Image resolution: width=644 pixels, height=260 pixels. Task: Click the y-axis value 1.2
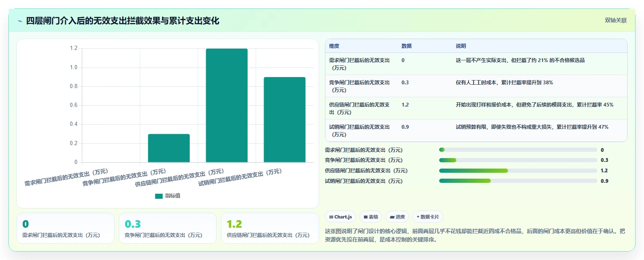coord(73,48)
